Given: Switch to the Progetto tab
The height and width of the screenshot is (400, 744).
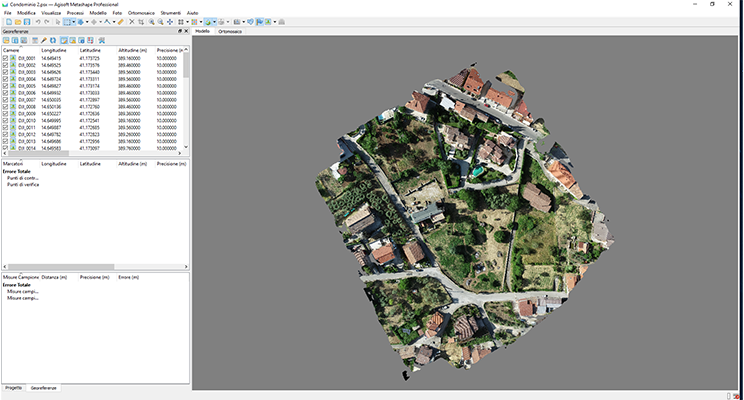Looking at the screenshot, I should (13, 388).
